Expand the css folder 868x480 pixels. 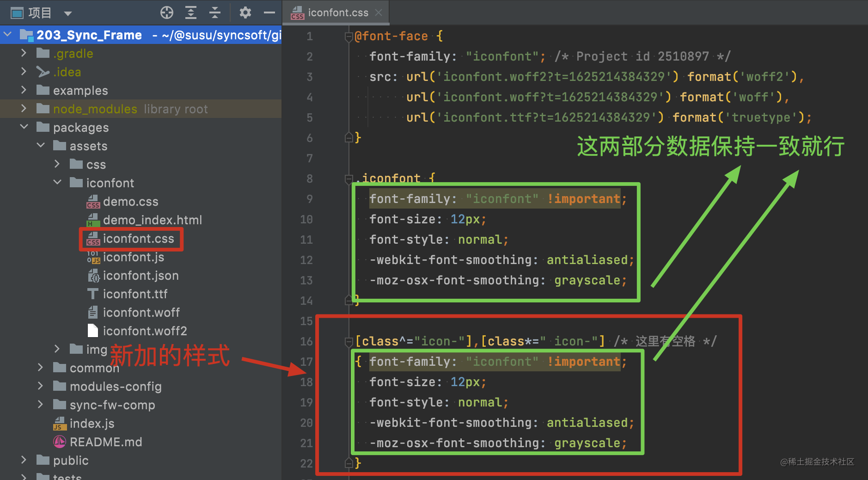[57, 164]
